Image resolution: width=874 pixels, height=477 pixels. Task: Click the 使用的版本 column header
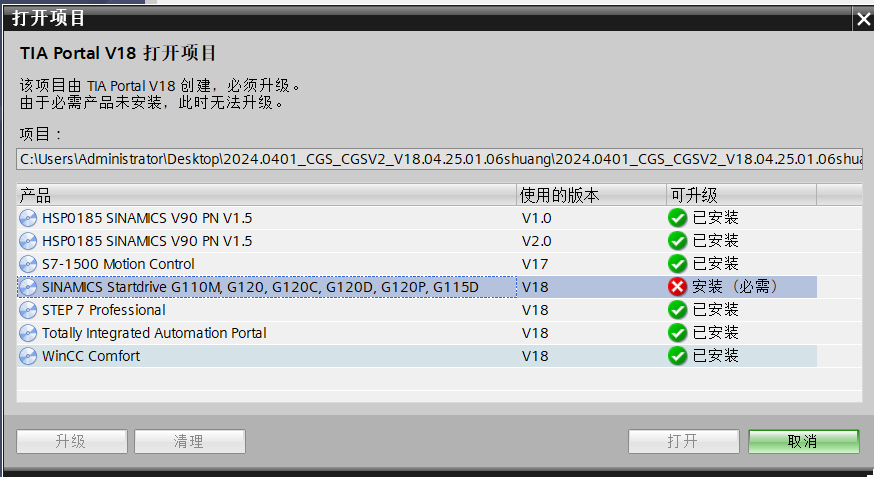tap(591, 195)
